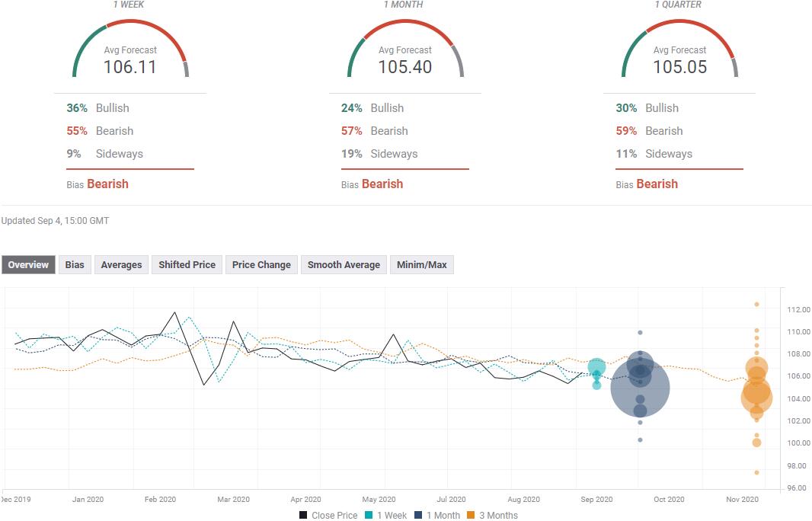Click the large orange 3 Months forecast bubble
Viewport: 812px width, 521px height.
[757, 396]
